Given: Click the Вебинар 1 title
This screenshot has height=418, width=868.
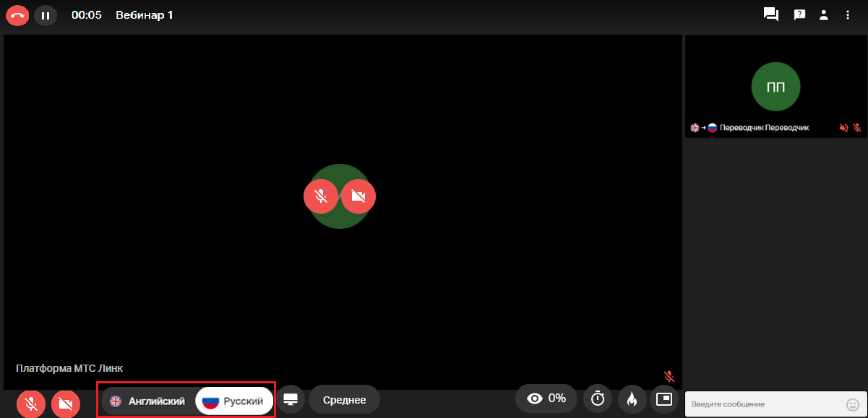Looking at the screenshot, I should [x=145, y=14].
